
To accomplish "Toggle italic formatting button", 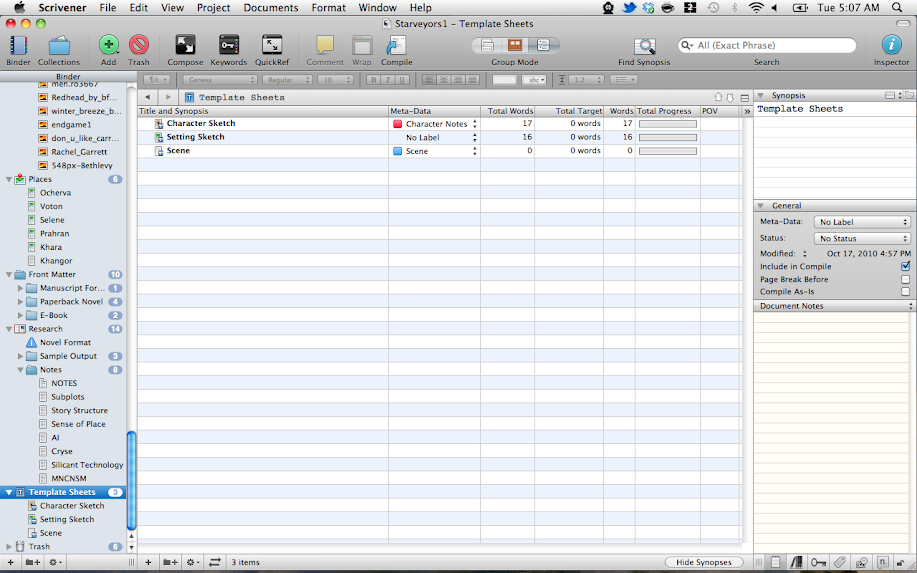I will click(387, 80).
